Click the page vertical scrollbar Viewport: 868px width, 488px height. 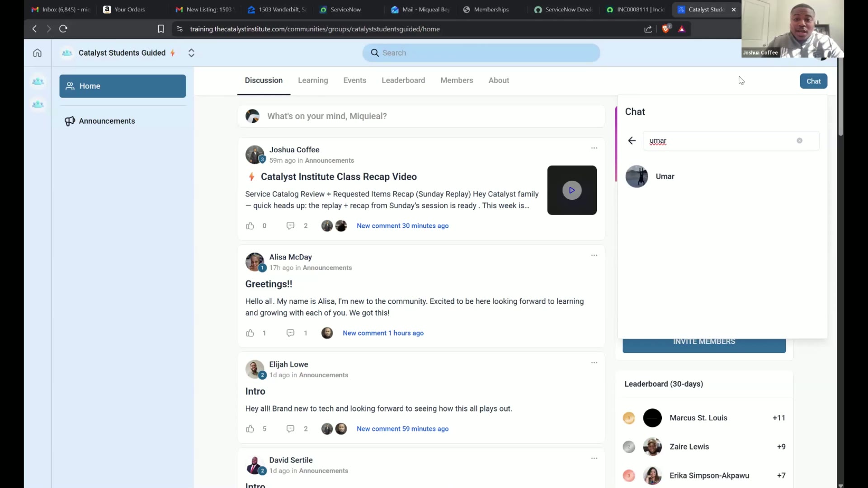click(840, 97)
